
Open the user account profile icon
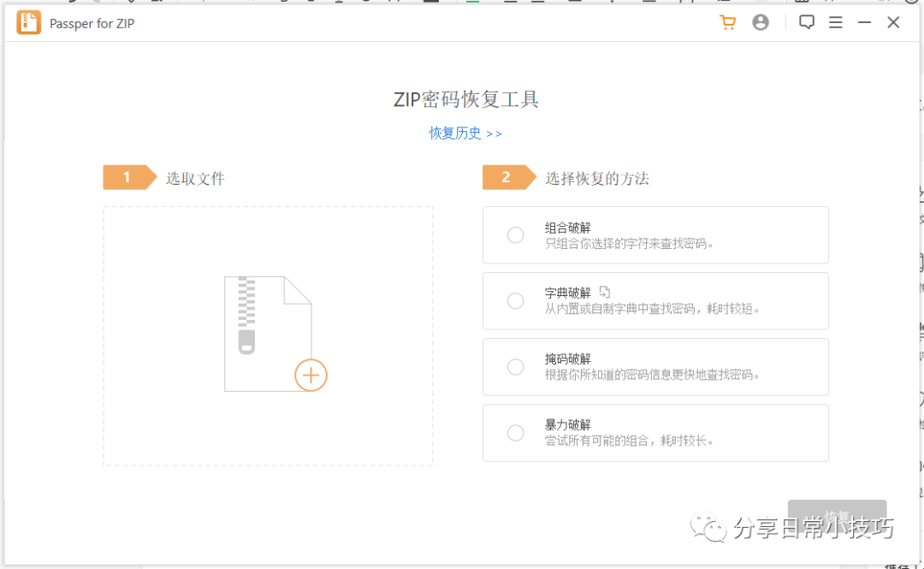click(761, 22)
